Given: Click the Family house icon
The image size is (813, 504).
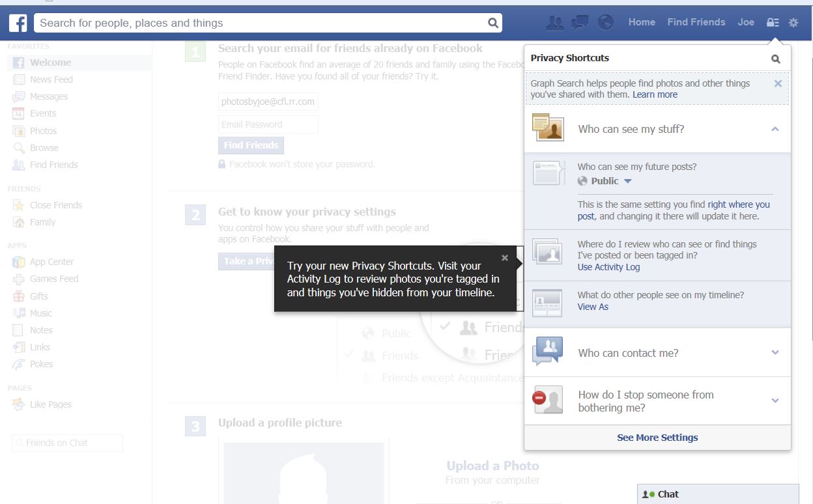Looking at the screenshot, I should (19, 222).
